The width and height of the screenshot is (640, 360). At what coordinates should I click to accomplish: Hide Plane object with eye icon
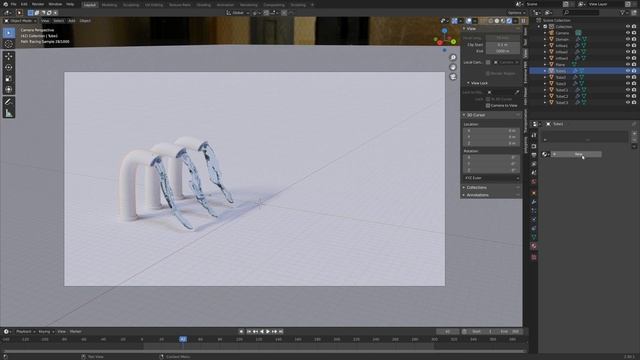pos(628,64)
